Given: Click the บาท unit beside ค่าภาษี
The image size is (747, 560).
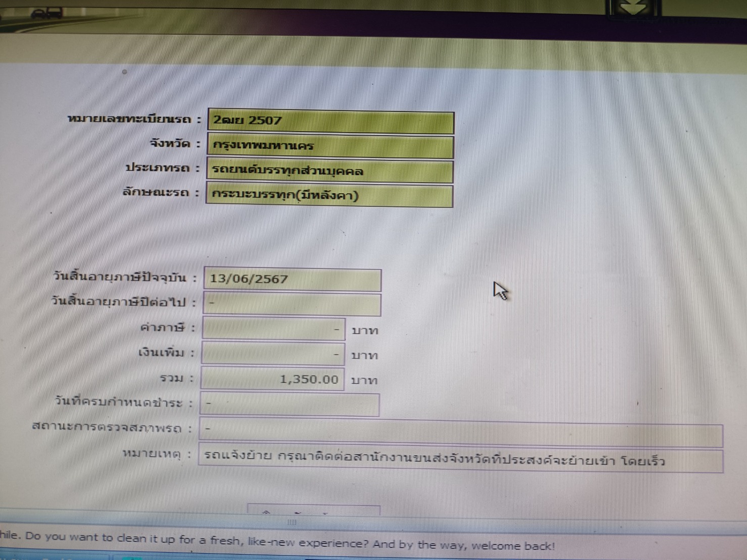Looking at the screenshot, I should [x=365, y=331].
